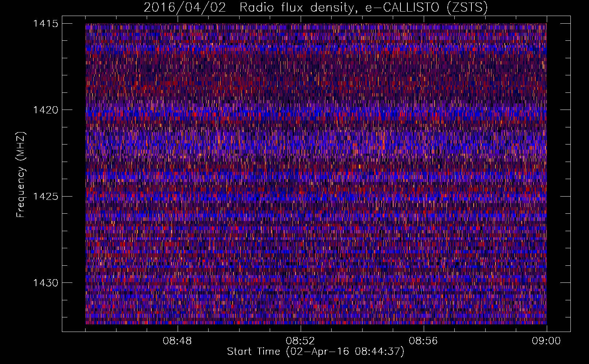Click the 08:56 time tick label
This screenshot has width=589, height=364.
coord(423,341)
